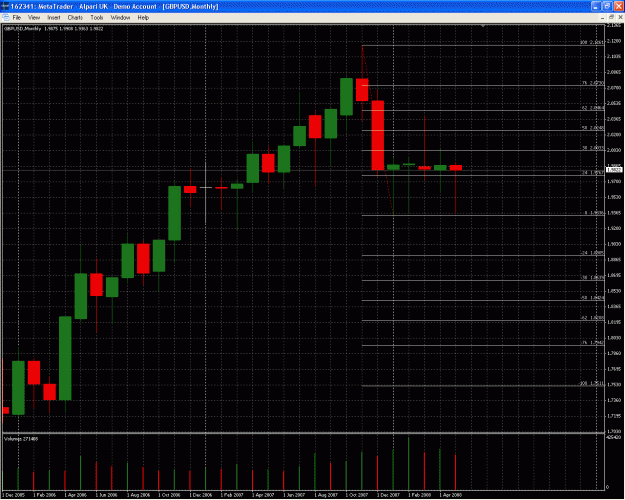Minimize the inner GBPUSD chart window
Screen dimensions: 625x500
[x=602, y=18]
